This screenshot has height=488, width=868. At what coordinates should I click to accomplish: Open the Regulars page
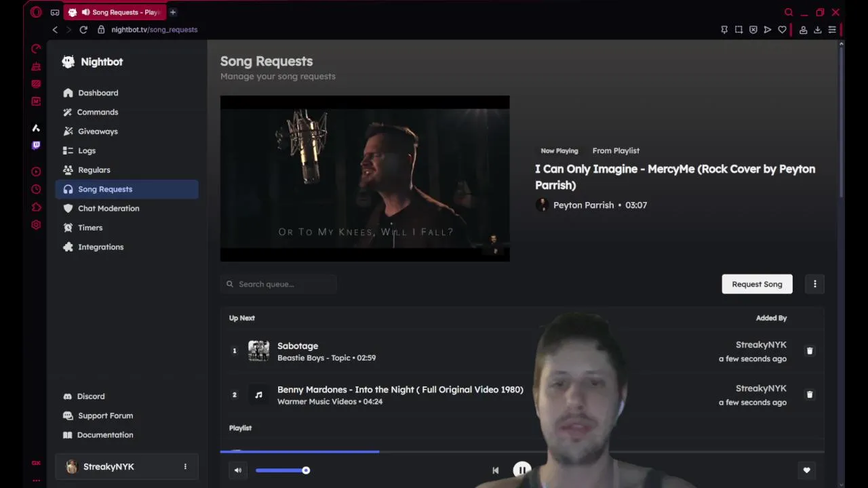[127, 170]
